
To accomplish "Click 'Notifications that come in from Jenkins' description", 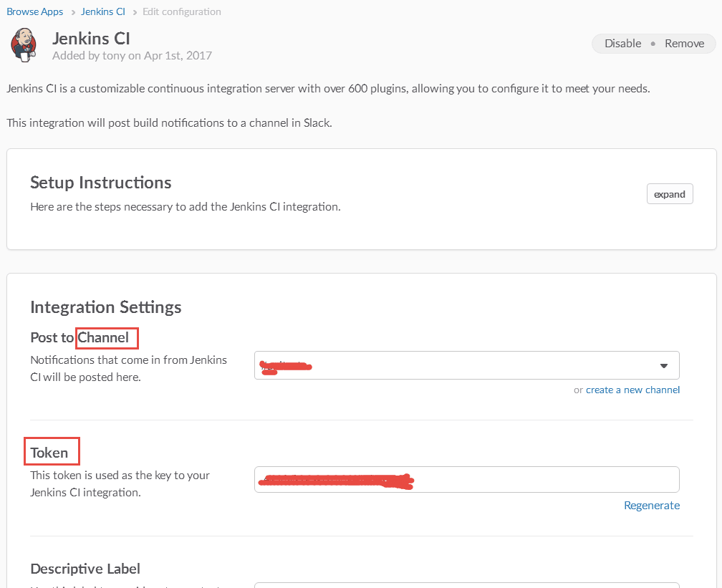I will 128,368.
